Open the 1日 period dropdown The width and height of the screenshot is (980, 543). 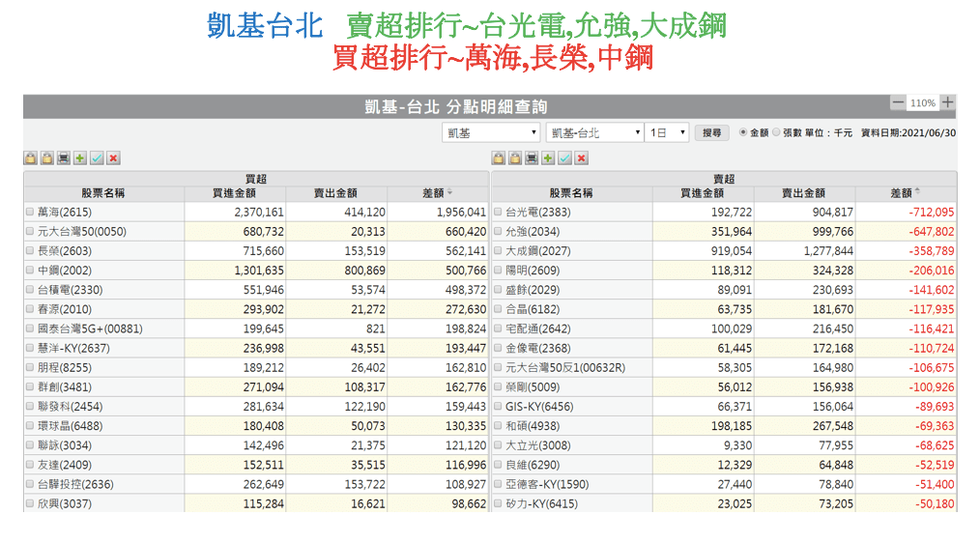[667, 132]
